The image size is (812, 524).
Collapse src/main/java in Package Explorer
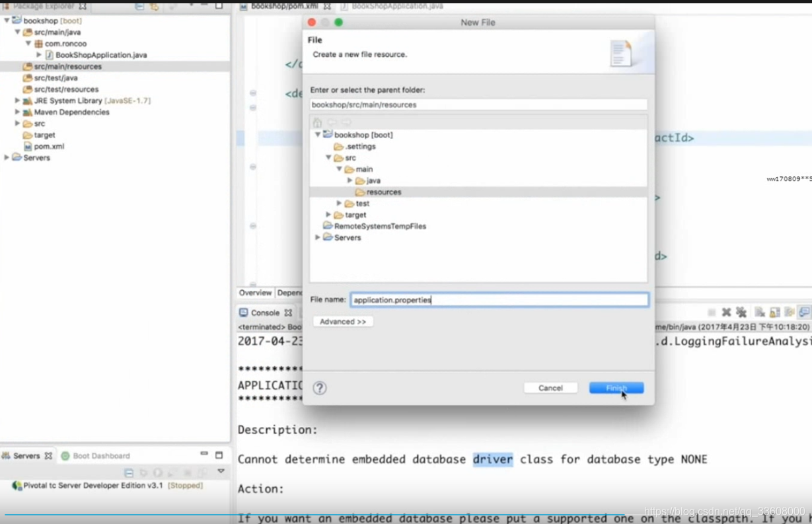[17, 32]
